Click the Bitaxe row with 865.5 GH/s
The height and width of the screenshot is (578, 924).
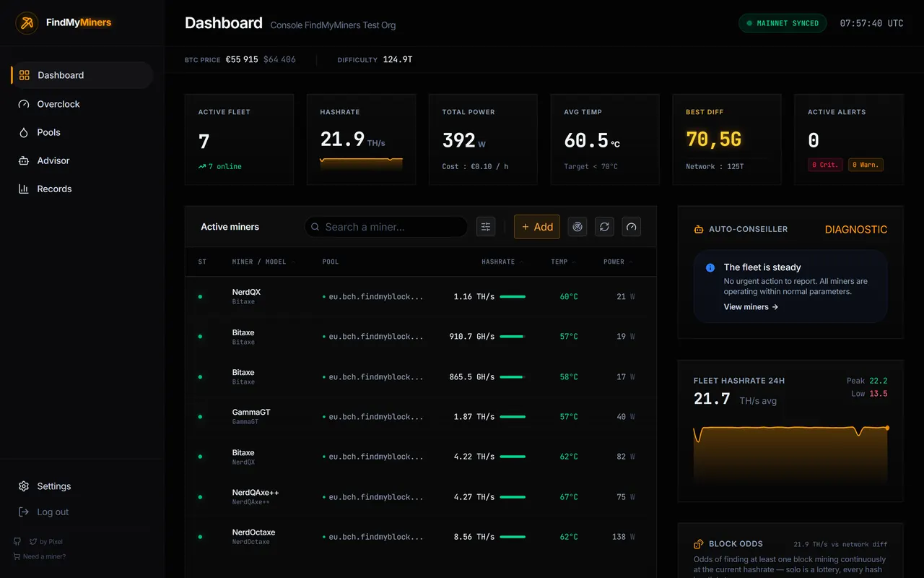420,376
